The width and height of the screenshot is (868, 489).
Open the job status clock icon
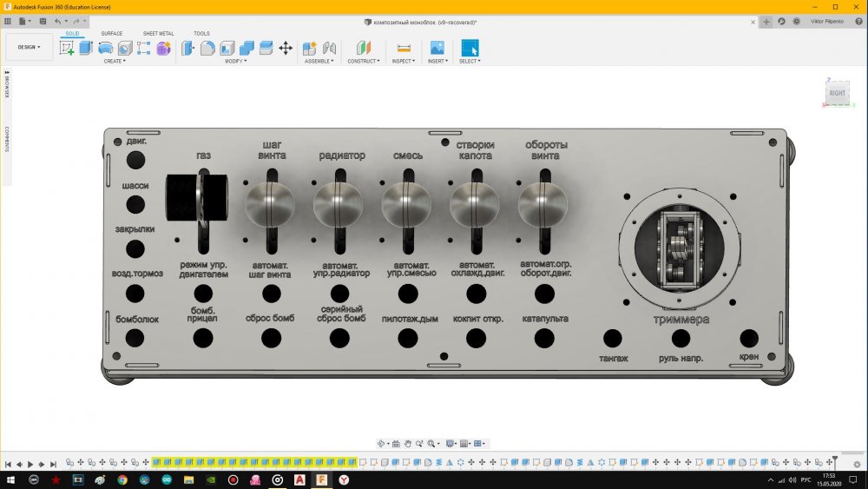pos(796,21)
